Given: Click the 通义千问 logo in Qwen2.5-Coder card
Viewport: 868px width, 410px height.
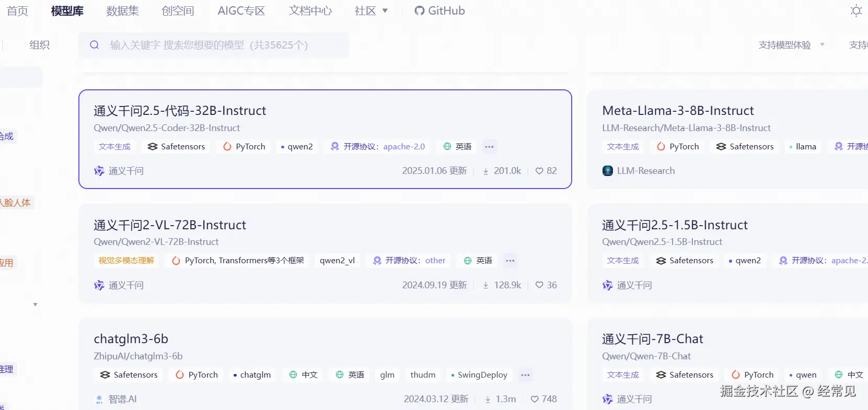Looking at the screenshot, I should [99, 171].
